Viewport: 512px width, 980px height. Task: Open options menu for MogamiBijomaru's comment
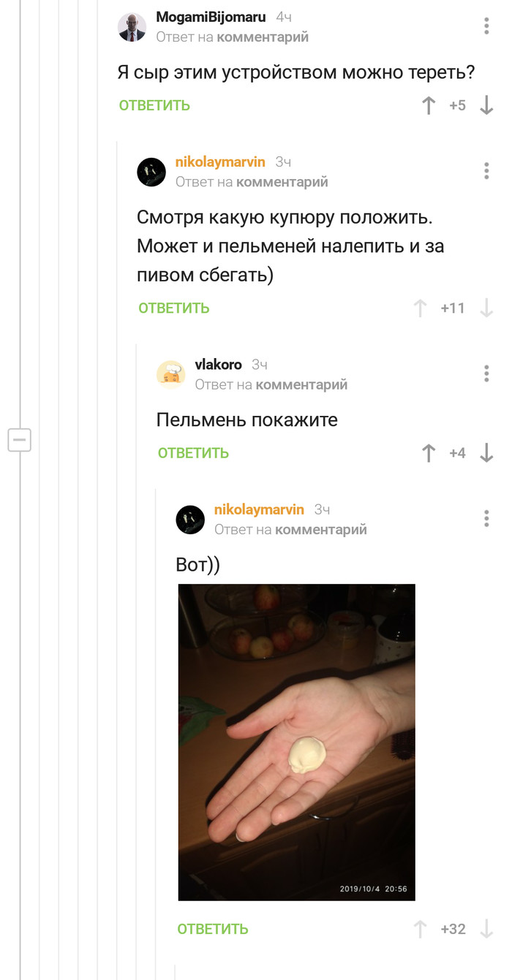coord(486,26)
